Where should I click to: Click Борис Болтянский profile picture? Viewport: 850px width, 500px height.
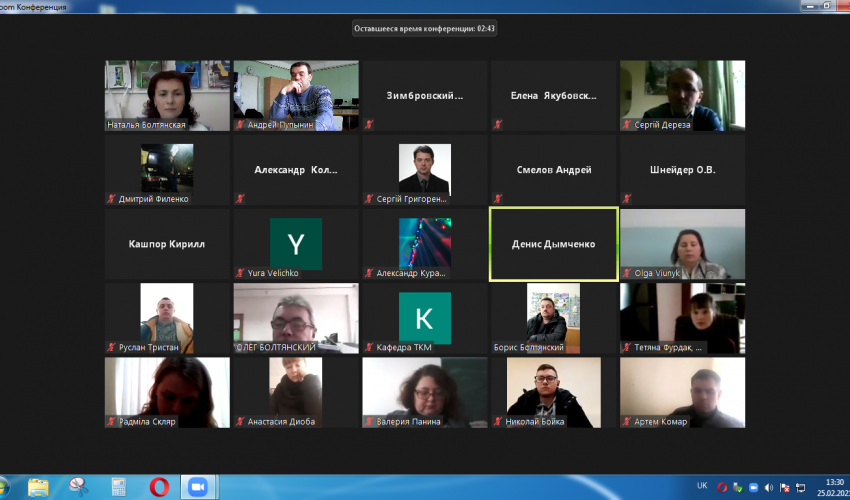tap(553, 318)
